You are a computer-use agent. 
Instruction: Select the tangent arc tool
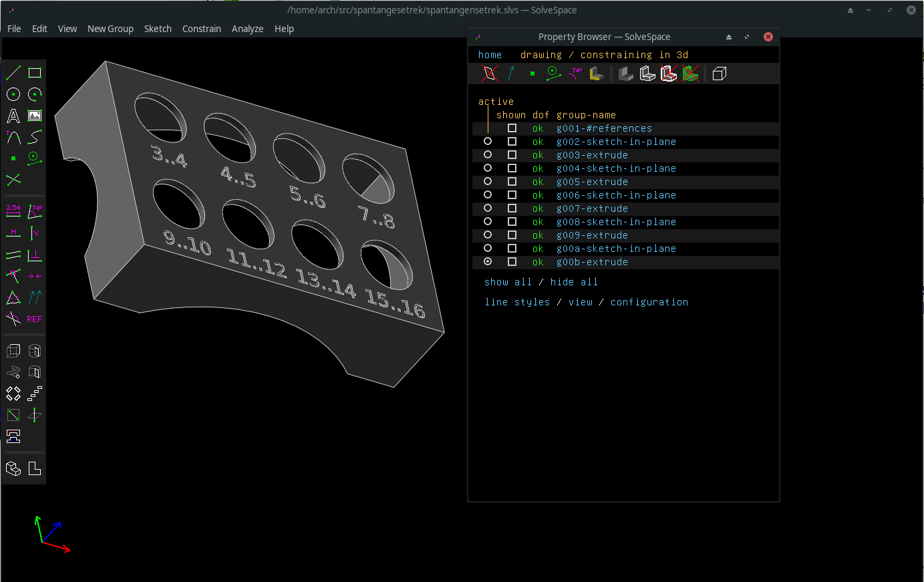(13, 137)
